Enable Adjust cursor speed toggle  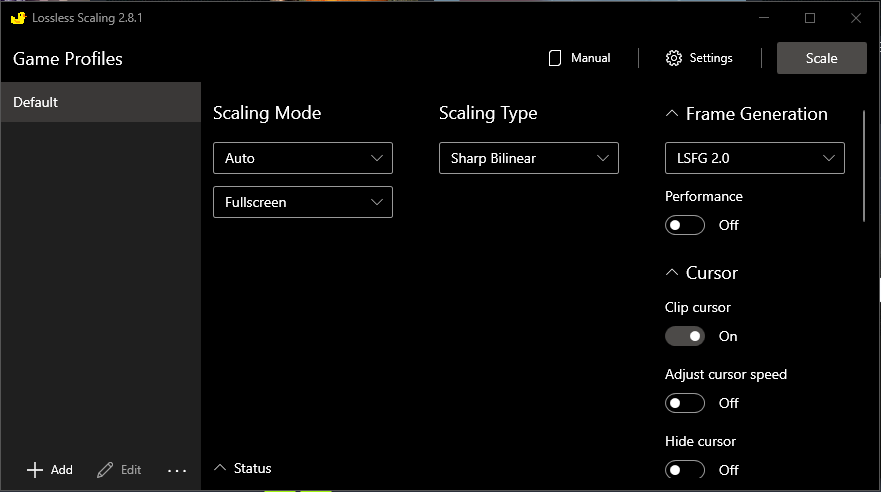(x=685, y=403)
